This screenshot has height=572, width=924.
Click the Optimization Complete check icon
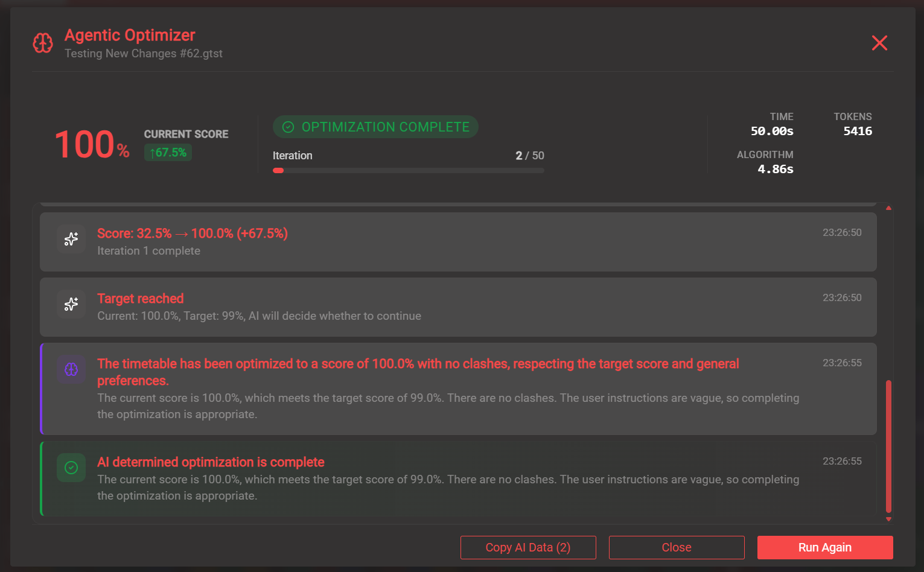[x=288, y=127]
